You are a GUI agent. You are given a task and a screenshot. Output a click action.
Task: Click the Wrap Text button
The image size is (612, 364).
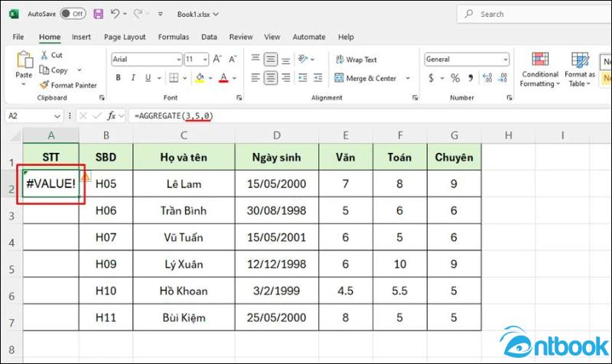(x=356, y=60)
